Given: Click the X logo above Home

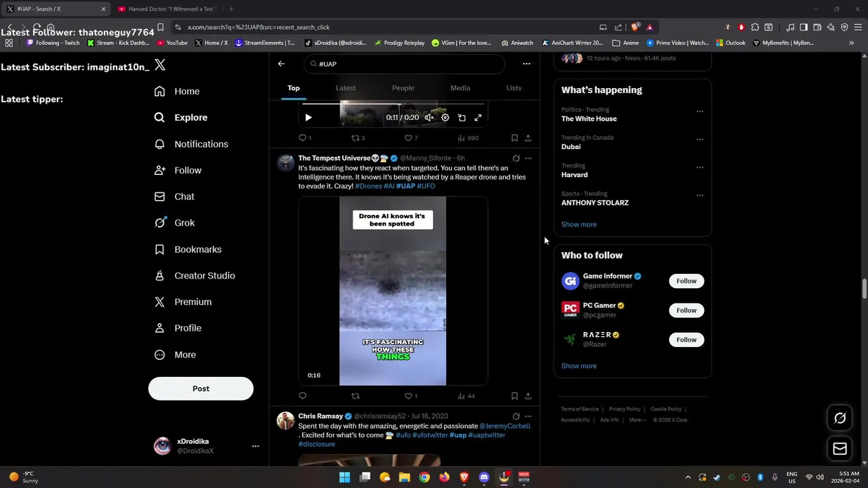Looking at the screenshot, I should [x=160, y=65].
